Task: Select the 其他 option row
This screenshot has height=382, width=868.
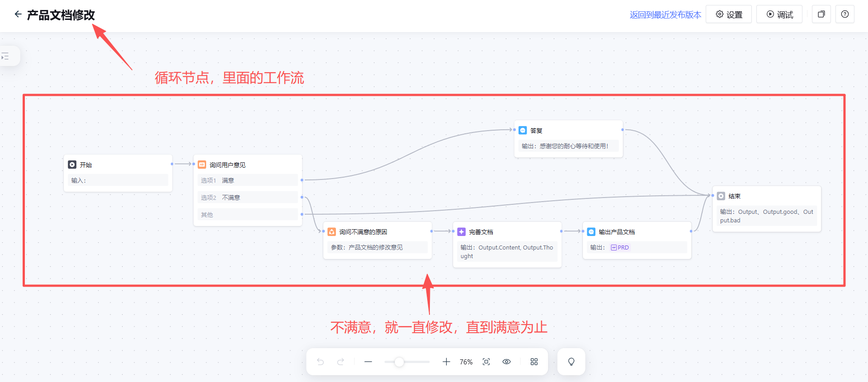Action: (248, 215)
